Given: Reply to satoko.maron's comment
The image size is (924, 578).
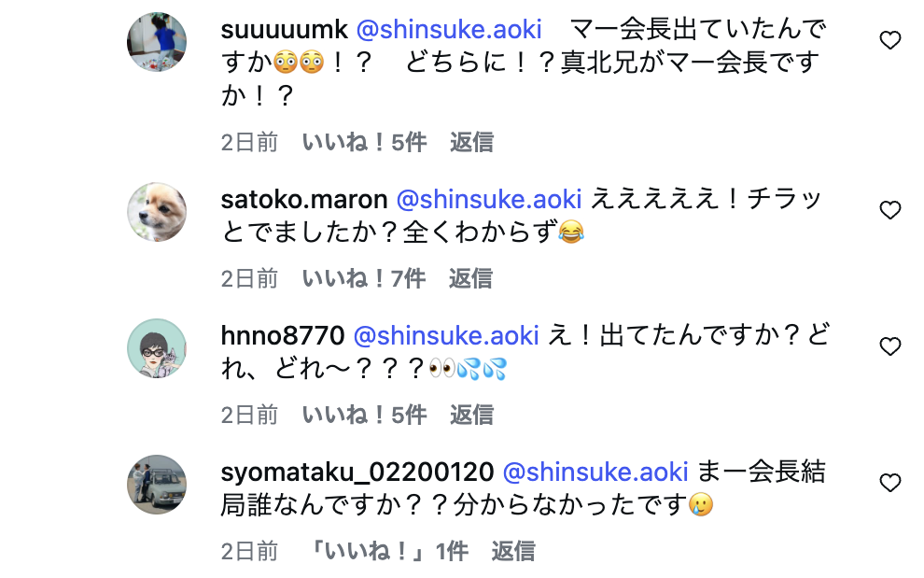Looking at the screenshot, I should pyautogui.click(x=471, y=278).
